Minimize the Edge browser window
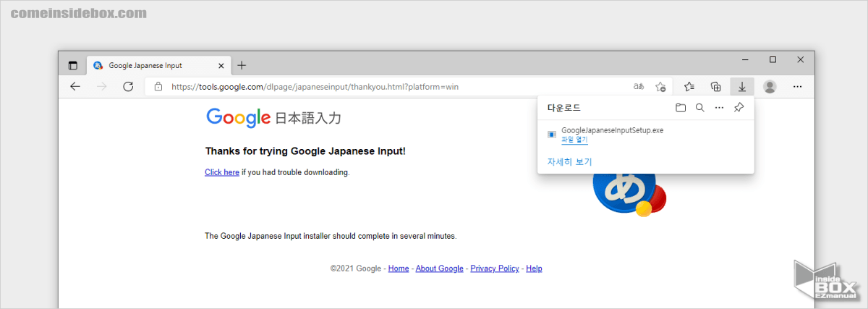The width and height of the screenshot is (868, 309). 745,59
